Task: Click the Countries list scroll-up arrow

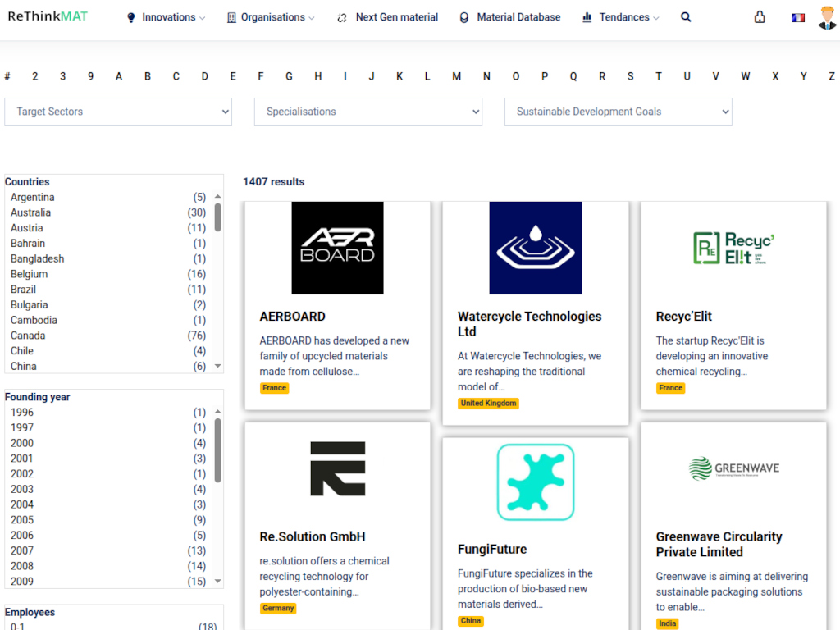Action: pos(218,197)
